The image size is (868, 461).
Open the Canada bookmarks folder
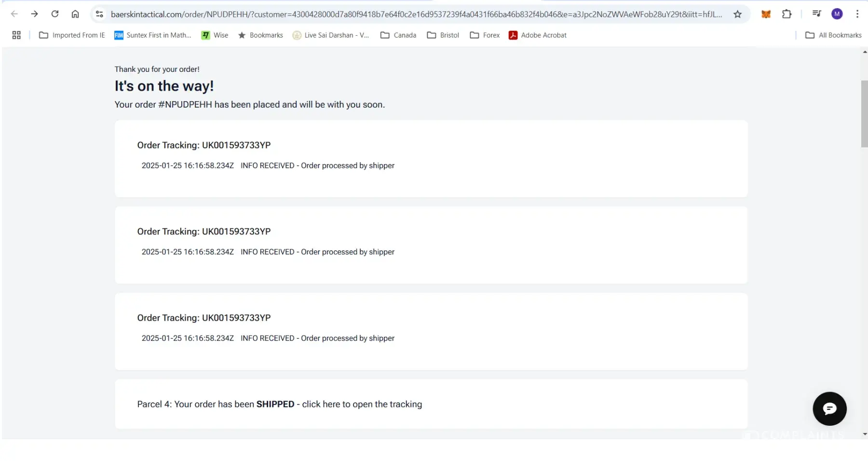click(398, 35)
